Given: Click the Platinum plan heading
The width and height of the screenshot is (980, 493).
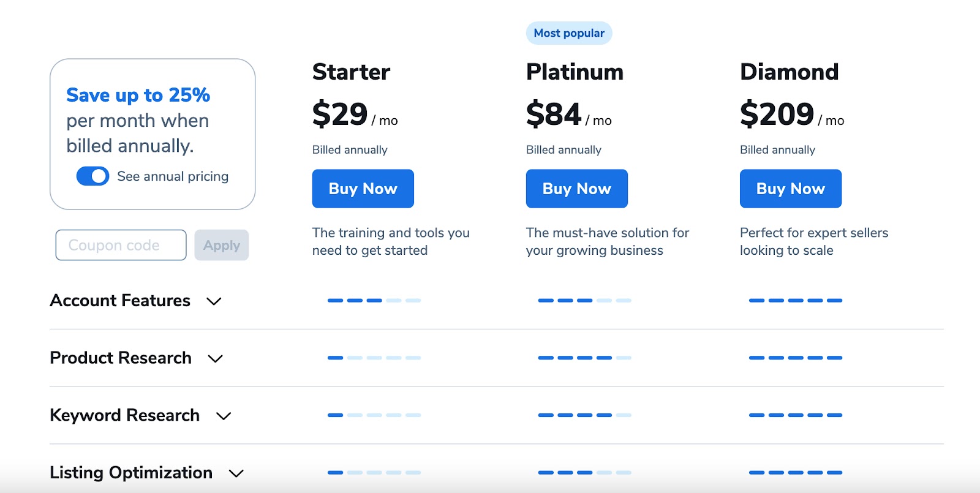Looking at the screenshot, I should [x=575, y=72].
